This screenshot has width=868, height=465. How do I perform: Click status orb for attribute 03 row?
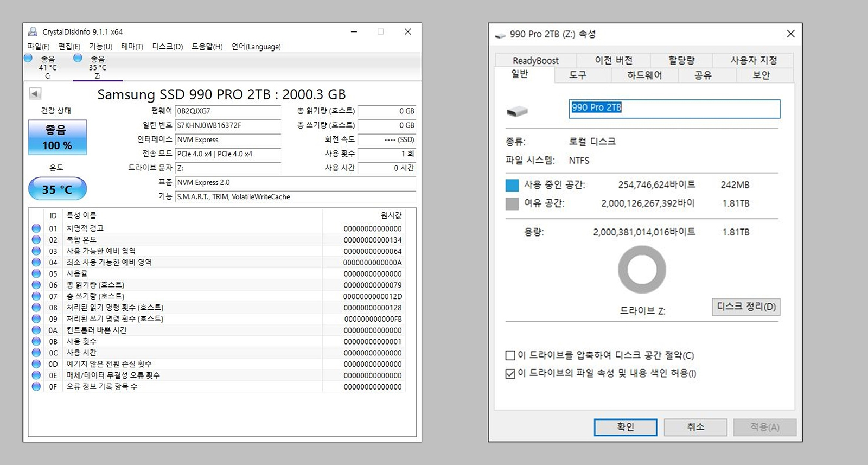click(36, 251)
